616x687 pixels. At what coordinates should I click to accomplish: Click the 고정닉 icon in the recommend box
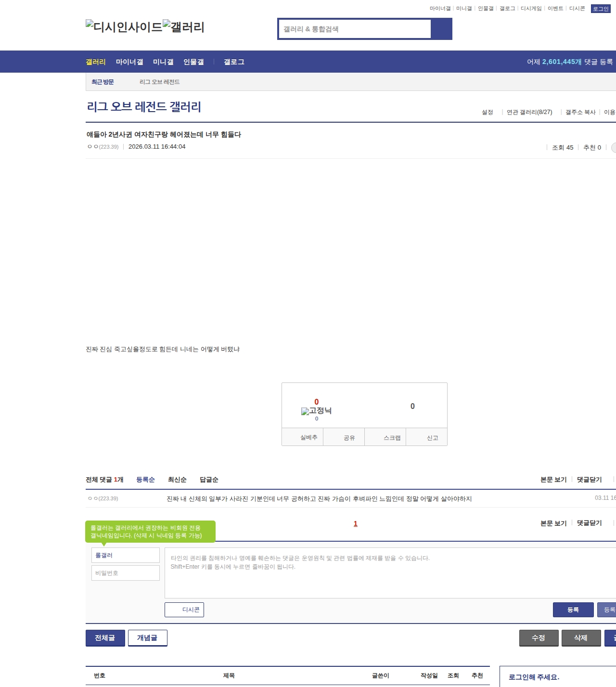(x=316, y=411)
